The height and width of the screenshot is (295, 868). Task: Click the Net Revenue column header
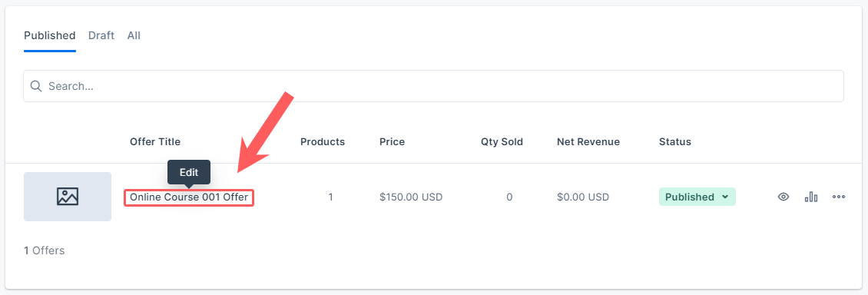[x=588, y=141]
